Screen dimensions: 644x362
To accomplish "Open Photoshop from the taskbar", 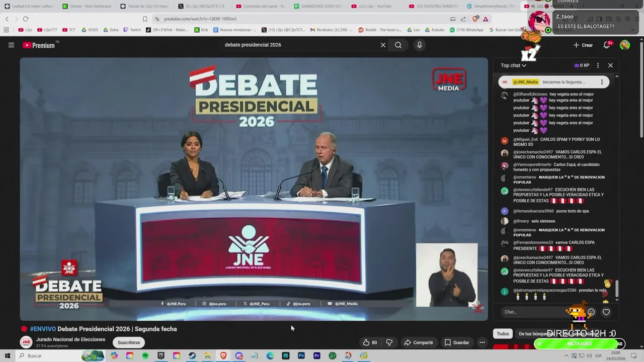I will coord(301,355).
